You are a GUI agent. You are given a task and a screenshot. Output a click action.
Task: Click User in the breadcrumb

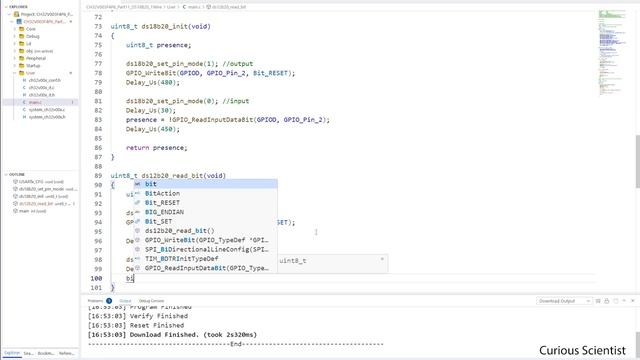click(171, 7)
